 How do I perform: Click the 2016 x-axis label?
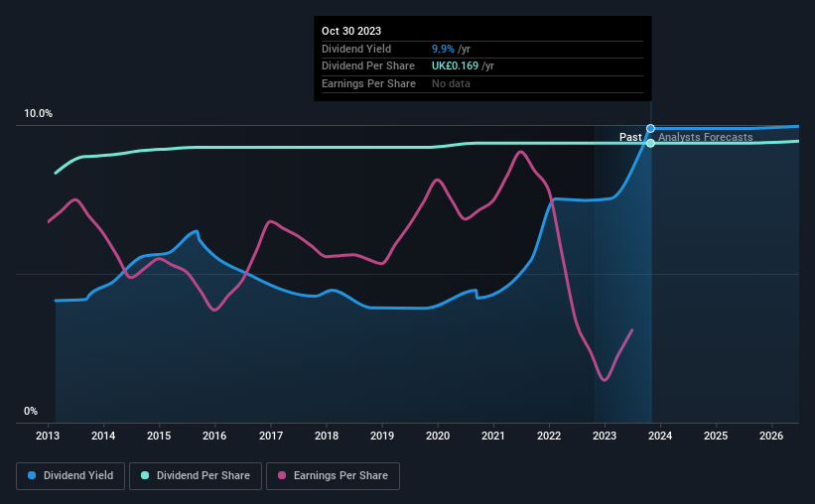[214, 436]
